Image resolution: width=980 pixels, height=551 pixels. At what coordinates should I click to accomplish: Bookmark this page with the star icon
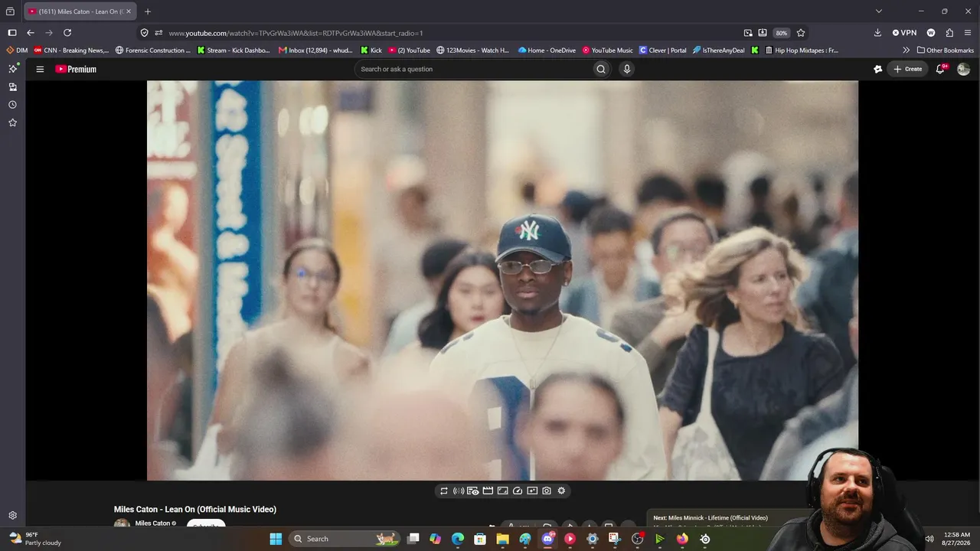pyautogui.click(x=801, y=33)
